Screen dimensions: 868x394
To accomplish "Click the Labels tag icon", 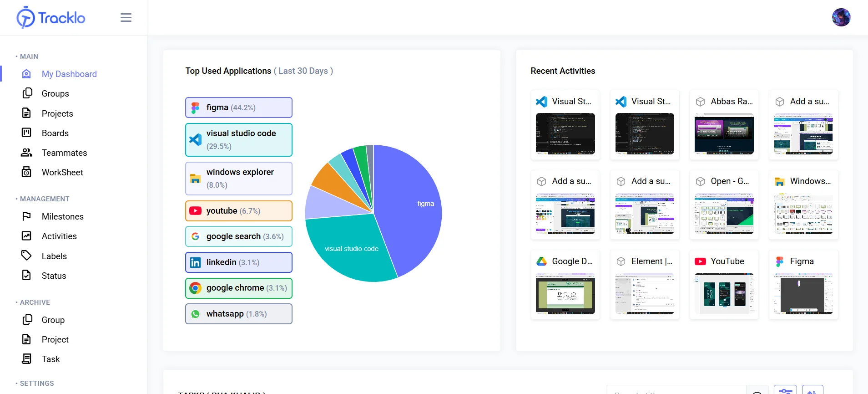I will coord(26,256).
